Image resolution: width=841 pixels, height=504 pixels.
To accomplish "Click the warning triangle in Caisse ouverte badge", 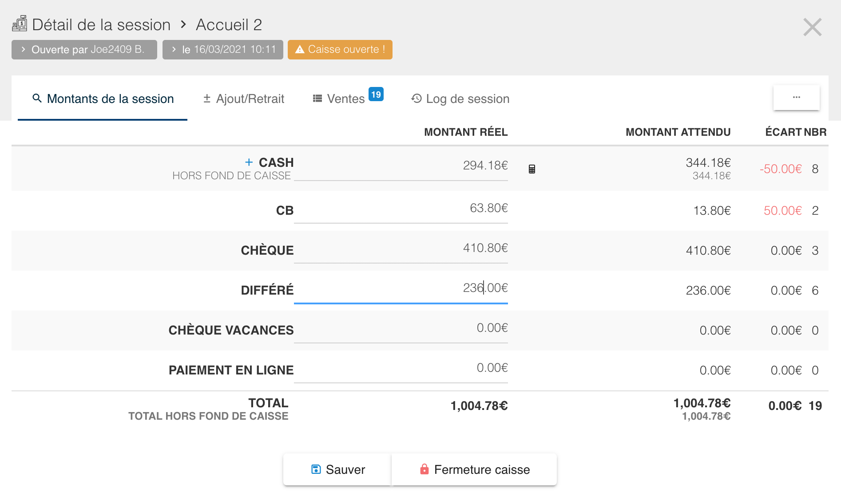I will click(300, 50).
